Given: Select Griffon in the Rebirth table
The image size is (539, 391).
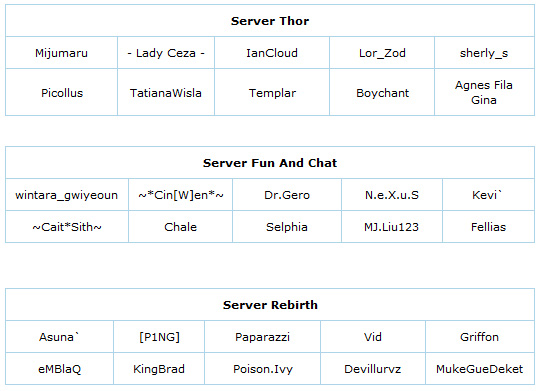Looking at the screenshot, I should 480,337.
